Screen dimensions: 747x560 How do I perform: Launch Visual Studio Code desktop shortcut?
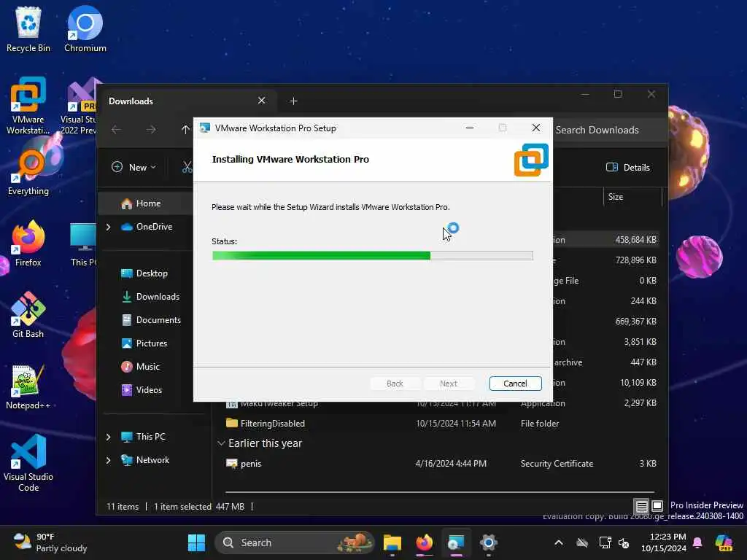(28, 463)
